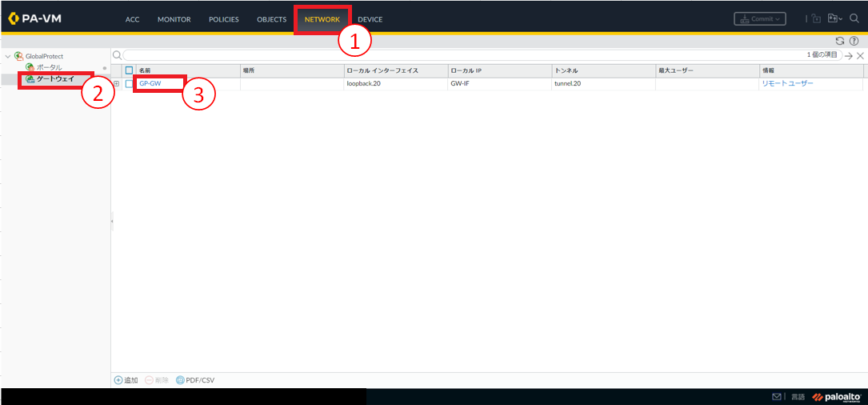Click the PA-VM logo
The height and width of the screenshot is (405, 868).
35,19
